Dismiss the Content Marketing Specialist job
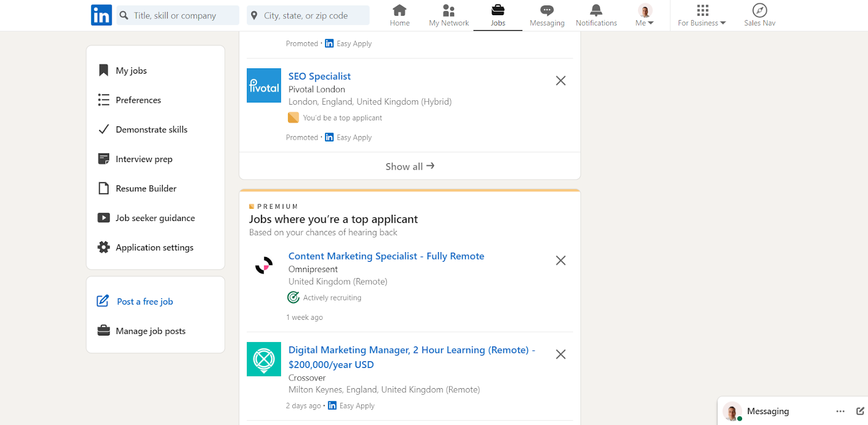Image resolution: width=868 pixels, height=425 pixels. (561, 261)
